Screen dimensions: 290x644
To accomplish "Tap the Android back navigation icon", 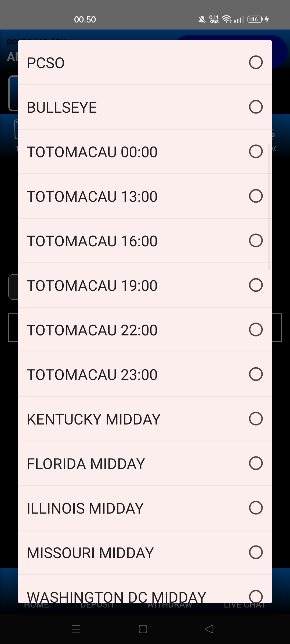I will (209, 629).
